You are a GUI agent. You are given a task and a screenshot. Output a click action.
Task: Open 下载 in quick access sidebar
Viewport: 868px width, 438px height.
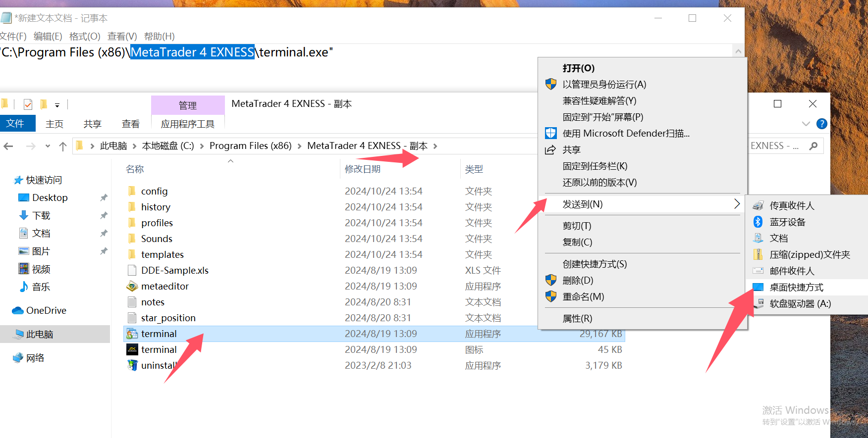point(41,215)
